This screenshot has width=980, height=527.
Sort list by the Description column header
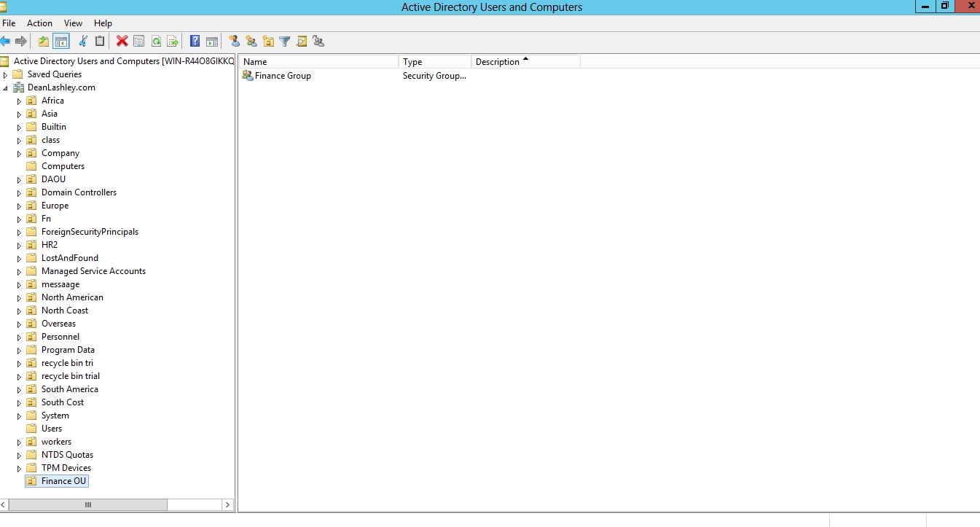point(526,62)
